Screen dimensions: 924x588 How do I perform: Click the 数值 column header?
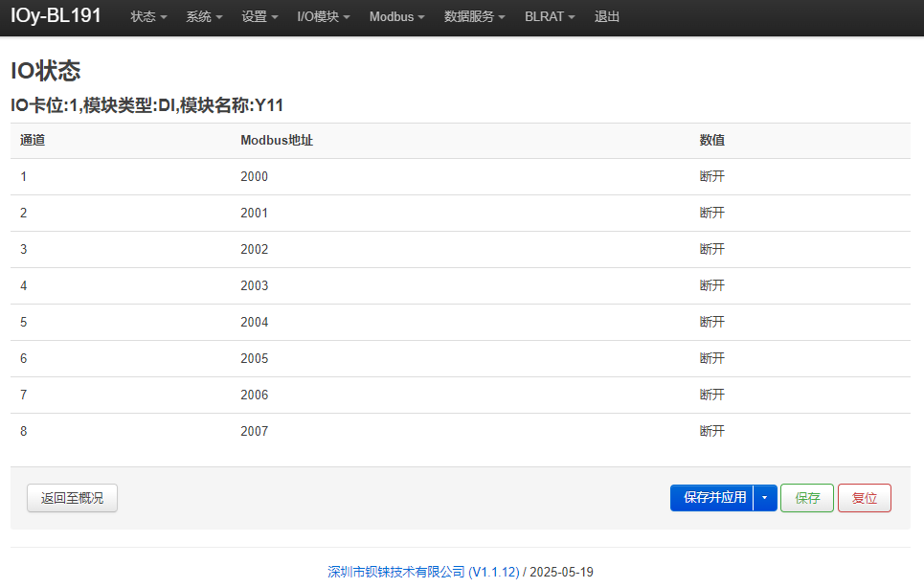coord(711,140)
